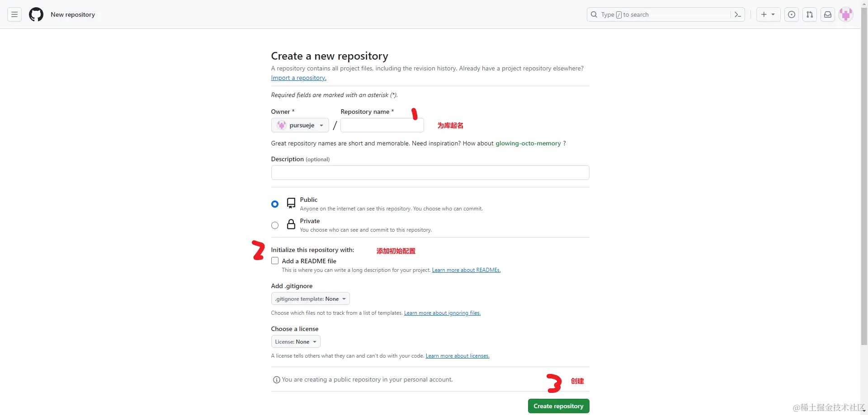Follow the Import a repository link
Viewport: 868px width, 415px height.
pyautogui.click(x=298, y=78)
